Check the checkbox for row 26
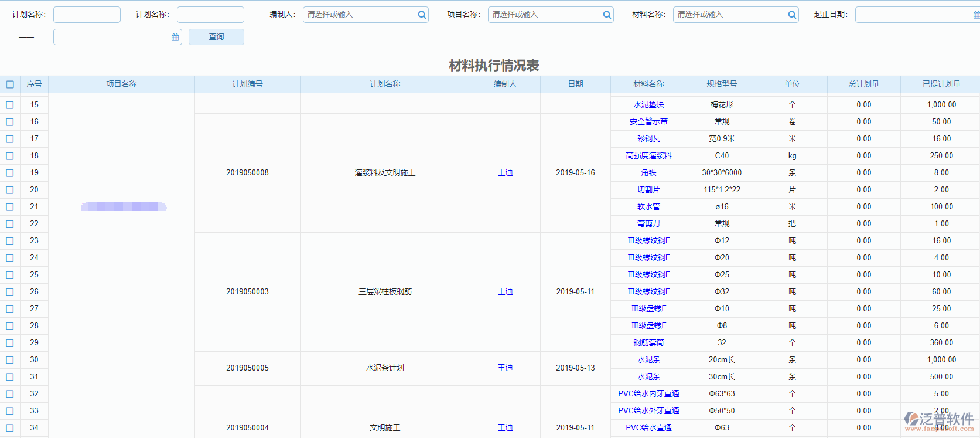Screen dimensions: 980x438 (x=10, y=292)
